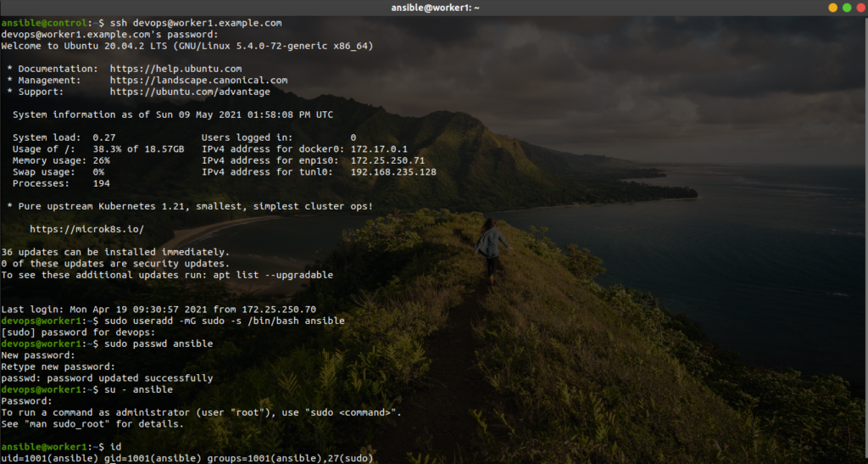Click the 'Processes: 194' text
Screen dimensions: 868x464
coord(61,184)
